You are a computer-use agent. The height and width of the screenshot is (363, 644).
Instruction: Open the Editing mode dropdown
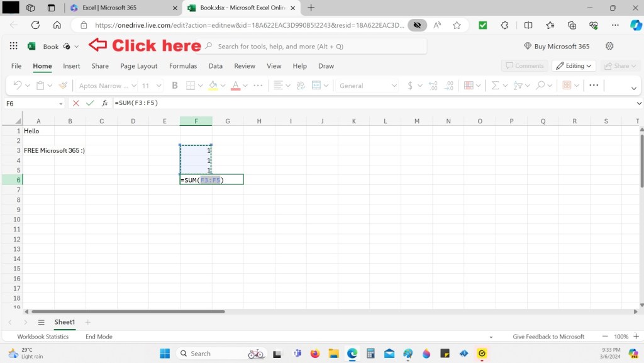tap(574, 66)
